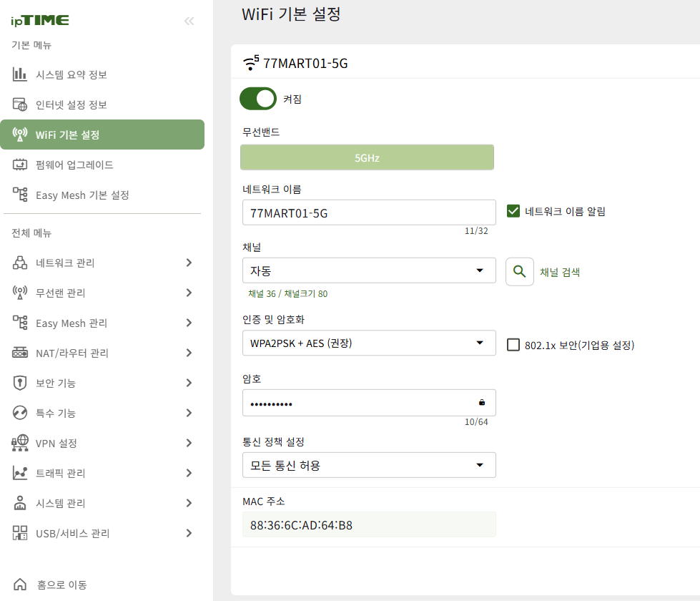Click the home icon 홈으로 이동
The image size is (700, 601).
(x=19, y=584)
